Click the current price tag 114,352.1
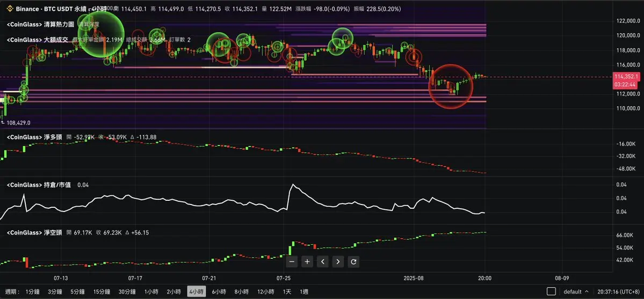Screen dimensions: 644x299 pos(626,77)
